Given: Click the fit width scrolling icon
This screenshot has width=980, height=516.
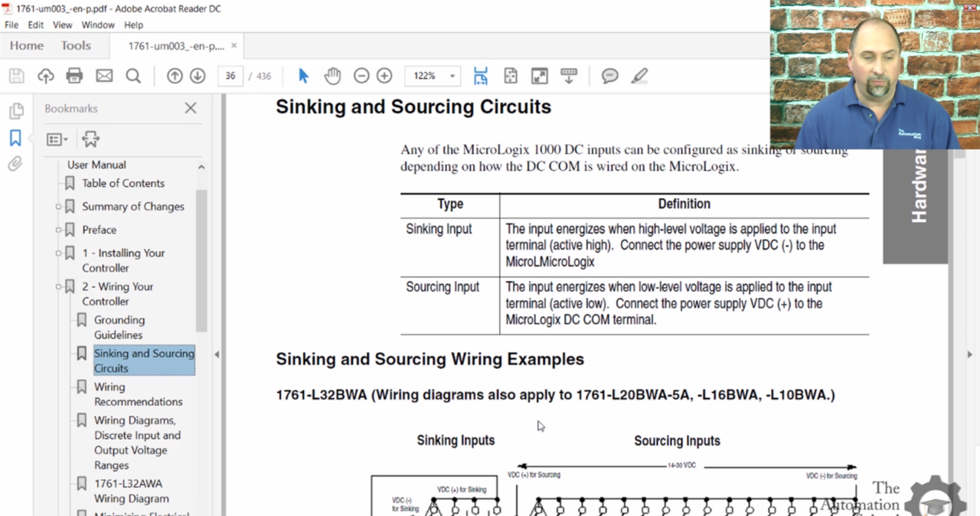Looking at the screenshot, I should pyautogui.click(x=481, y=76).
